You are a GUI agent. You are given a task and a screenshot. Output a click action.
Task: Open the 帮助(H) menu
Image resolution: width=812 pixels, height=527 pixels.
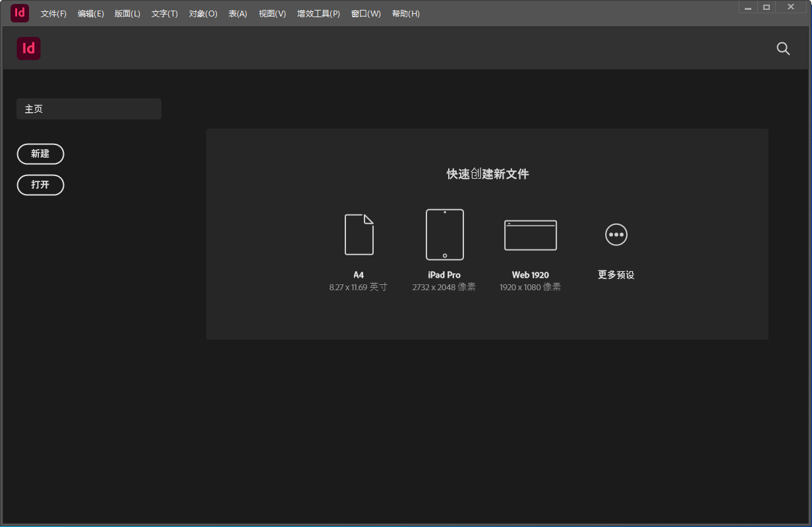coord(405,14)
